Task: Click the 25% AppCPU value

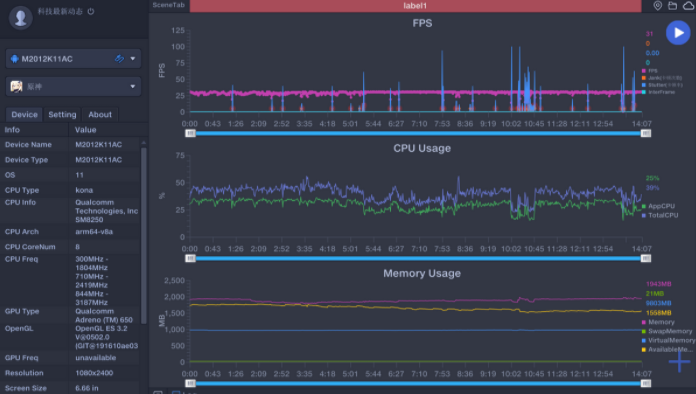Action: coord(652,178)
